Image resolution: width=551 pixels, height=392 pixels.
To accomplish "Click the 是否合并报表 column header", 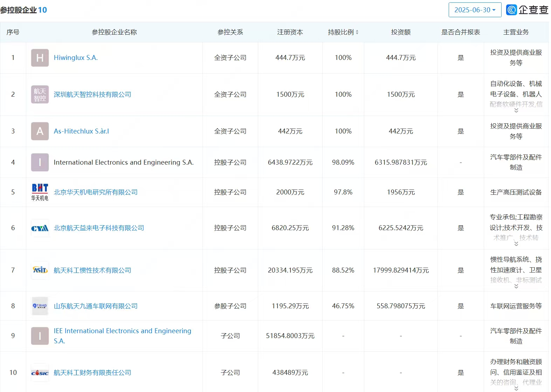I will pyautogui.click(x=461, y=32).
